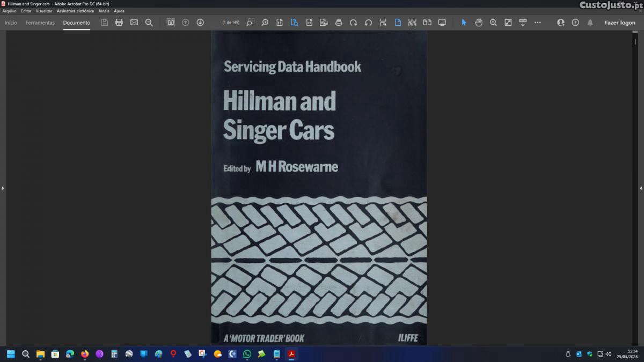Click the Fazer logon button
The height and width of the screenshot is (362, 644).
[x=620, y=23]
